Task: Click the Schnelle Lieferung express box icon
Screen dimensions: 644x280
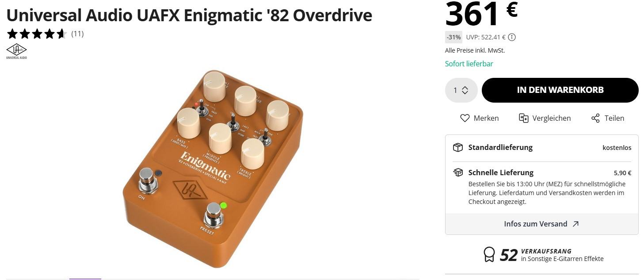Action: coord(458,173)
